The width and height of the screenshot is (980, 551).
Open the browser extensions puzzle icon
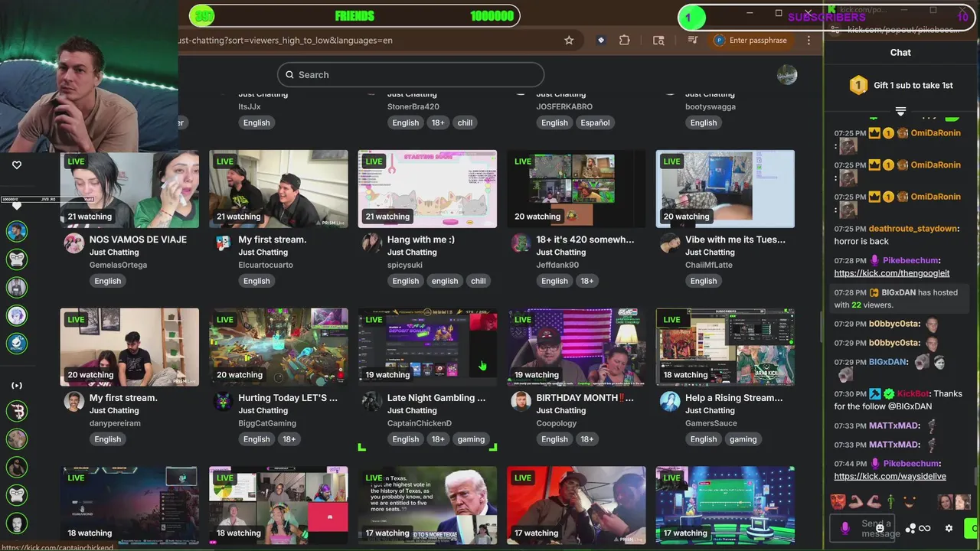coord(625,41)
